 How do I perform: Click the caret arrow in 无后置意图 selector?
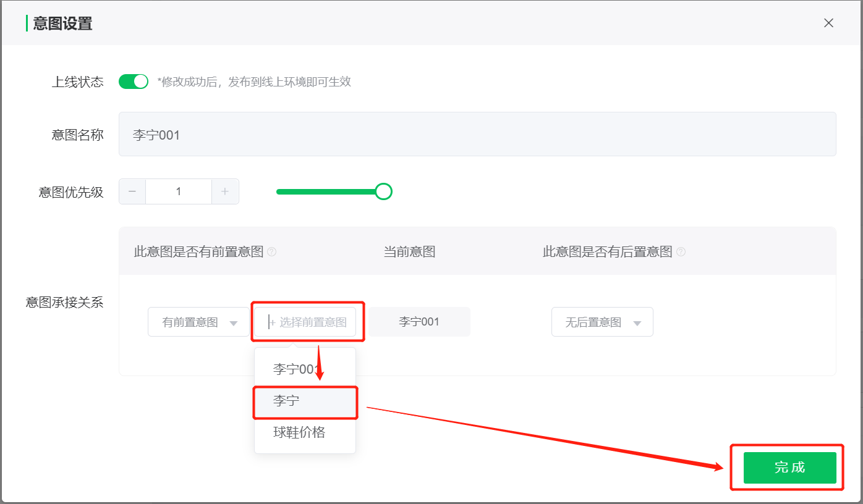point(637,323)
